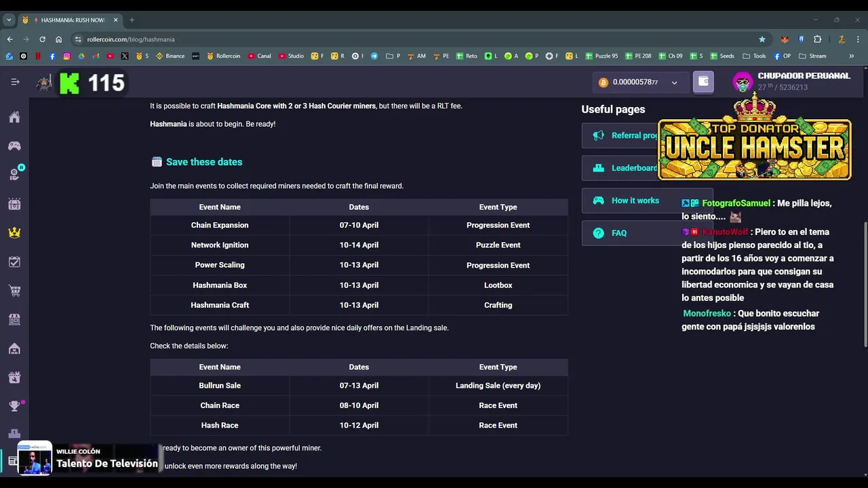Click the Chain Expansion event name cell
The image size is (868, 488).
220,225
